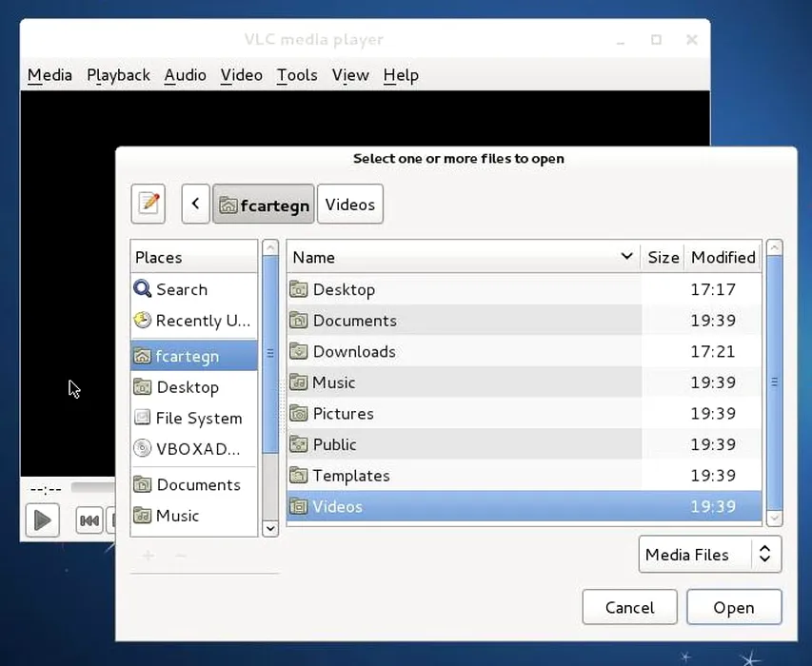Click the Play button in VLC
812x666 pixels.
(x=42, y=519)
